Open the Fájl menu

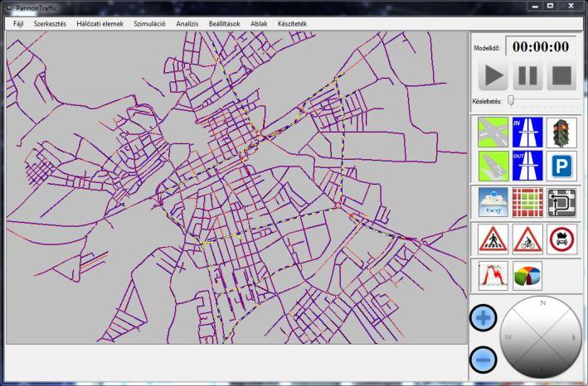pos(18,23)
